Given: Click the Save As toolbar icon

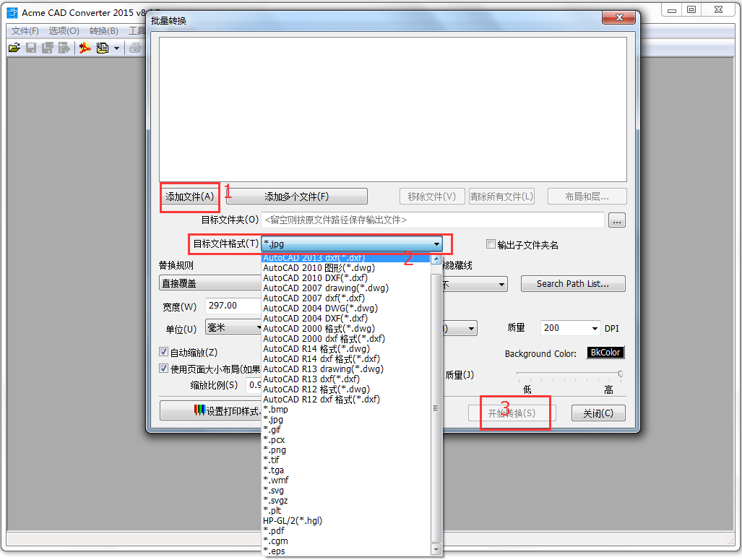Looking at the screenshot, I should (x=46, y=48).
